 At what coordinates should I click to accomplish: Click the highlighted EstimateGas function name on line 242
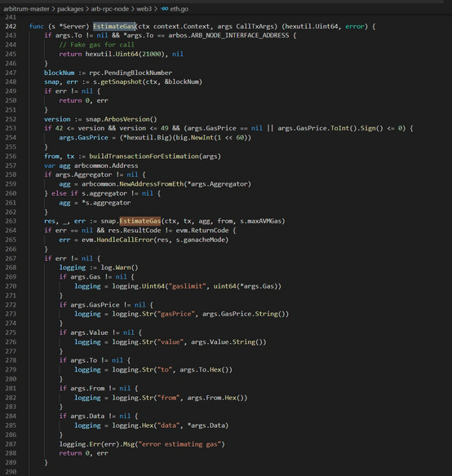(114, 26)
